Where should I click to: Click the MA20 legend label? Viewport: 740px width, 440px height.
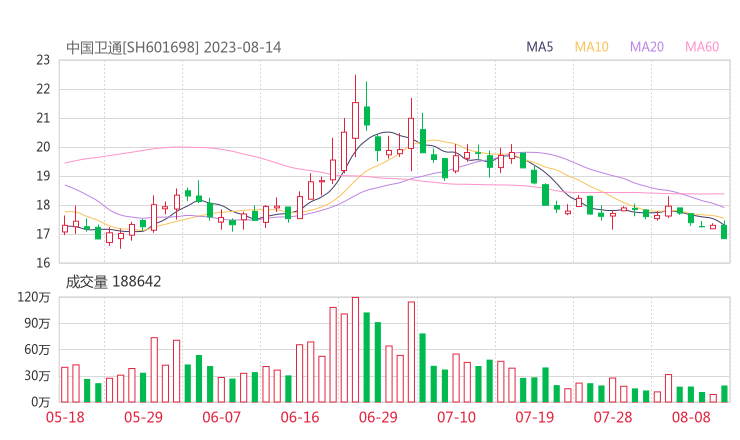(647, 47)
